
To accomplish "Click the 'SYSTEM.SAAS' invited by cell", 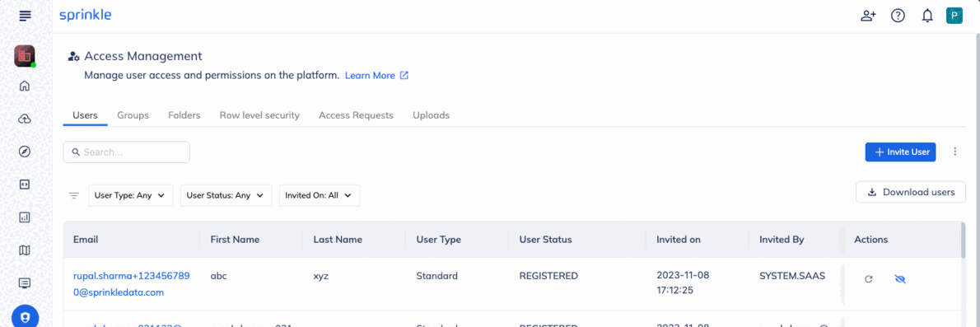I will (x=792, y=276).
